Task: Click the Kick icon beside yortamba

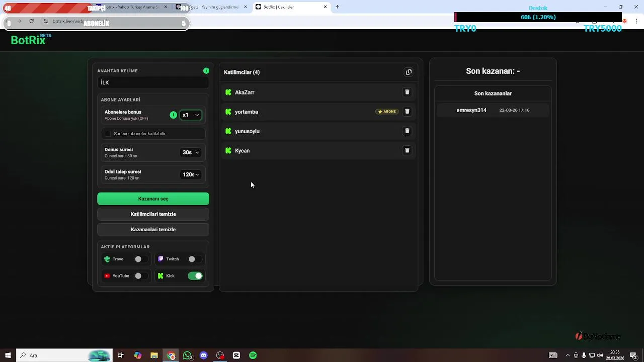Action: pyautogui.click(x=228, y=112)
